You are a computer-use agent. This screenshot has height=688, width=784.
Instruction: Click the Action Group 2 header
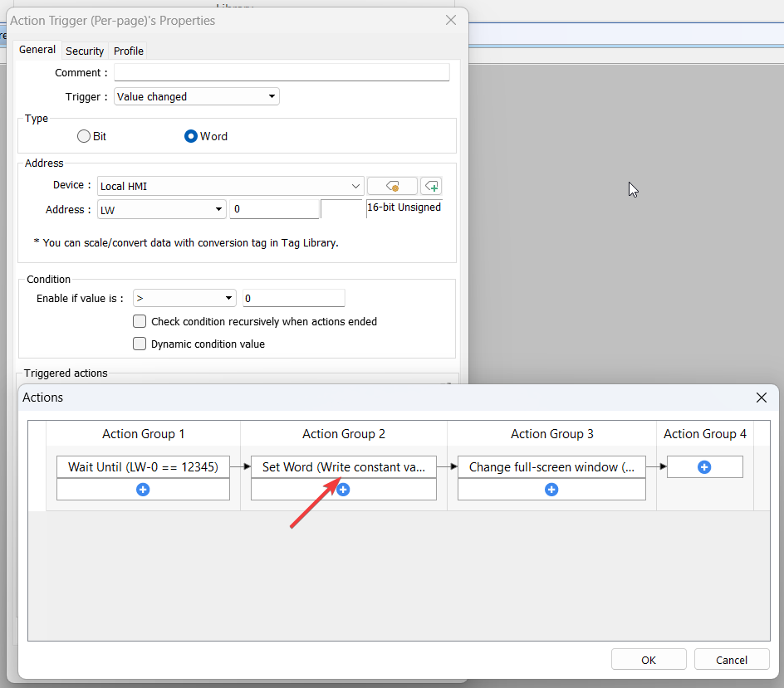point(344,434)
